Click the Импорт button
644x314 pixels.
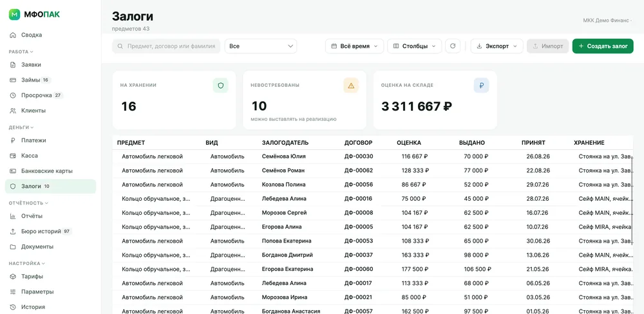[548, 46]
